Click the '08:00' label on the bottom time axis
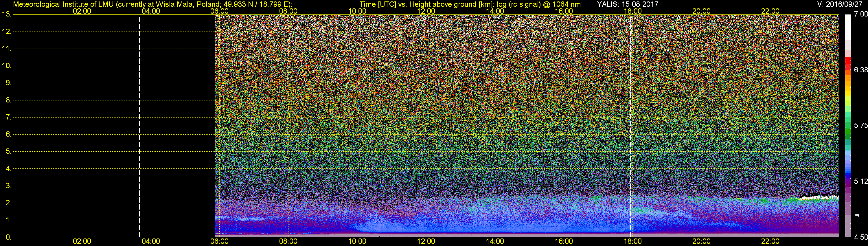This screenshot has height=246, width=868. 288,241
